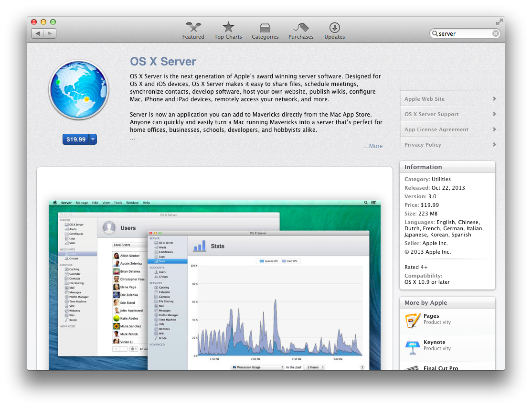
Task: Open the Final Cut Pro icon
Action: (413, 368)
